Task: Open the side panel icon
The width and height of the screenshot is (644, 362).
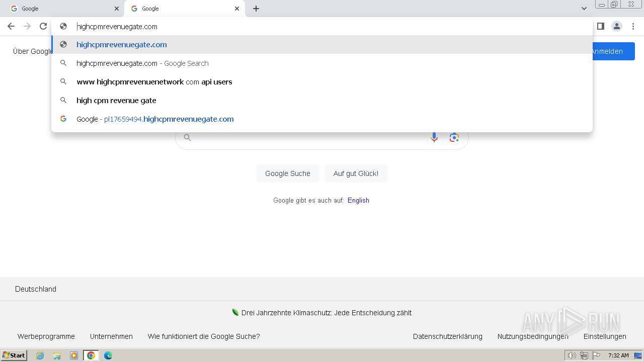Action: [600, 26]
